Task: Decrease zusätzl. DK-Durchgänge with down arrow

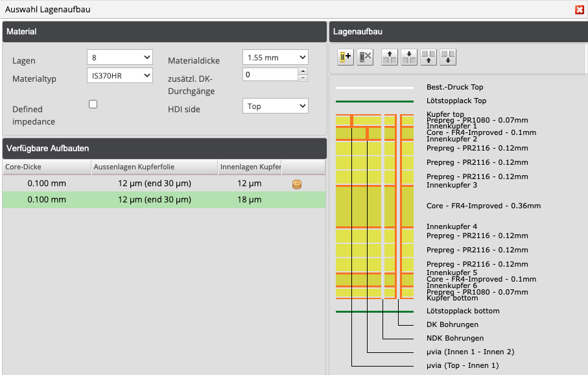Action: pyautogui.click(x=303, y=78)
